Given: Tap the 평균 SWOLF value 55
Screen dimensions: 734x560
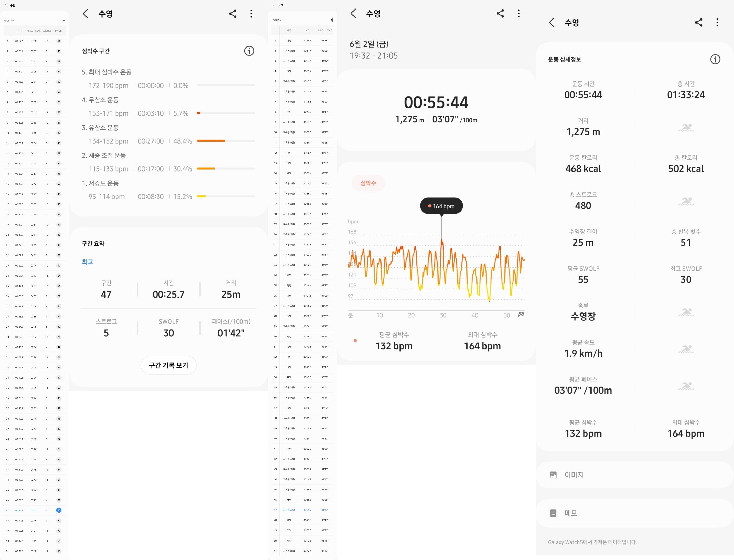Looking at the screenshot, I should 583,280.
